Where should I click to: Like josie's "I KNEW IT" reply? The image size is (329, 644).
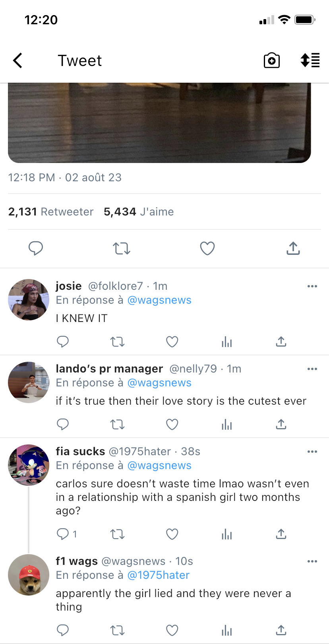[x=172, y=342]
